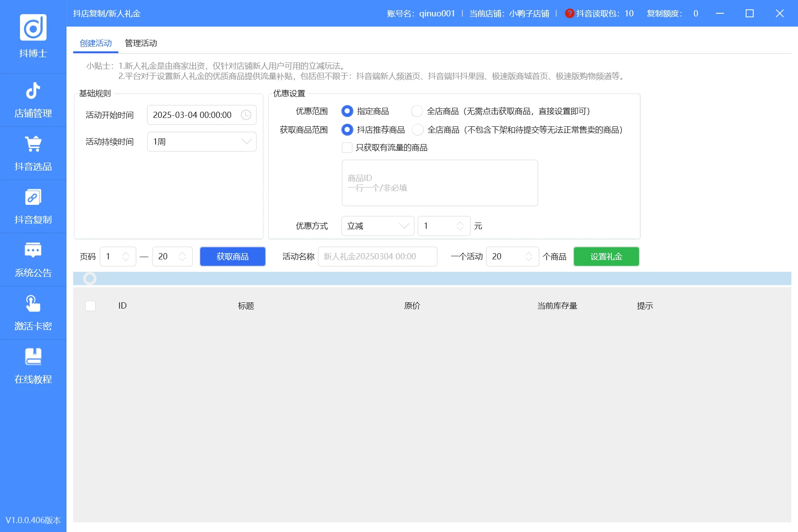798x532 pixels.
Task: Open 系统公告 message icon
Action: (x=33, y=250)
